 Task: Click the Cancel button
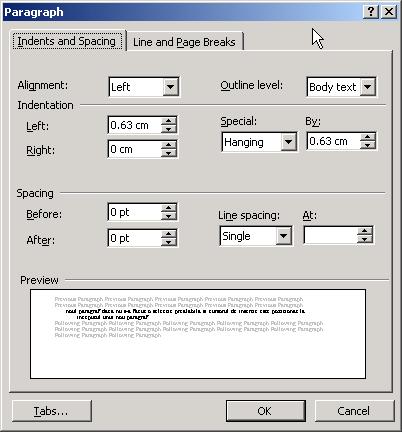tap(354, 411)
